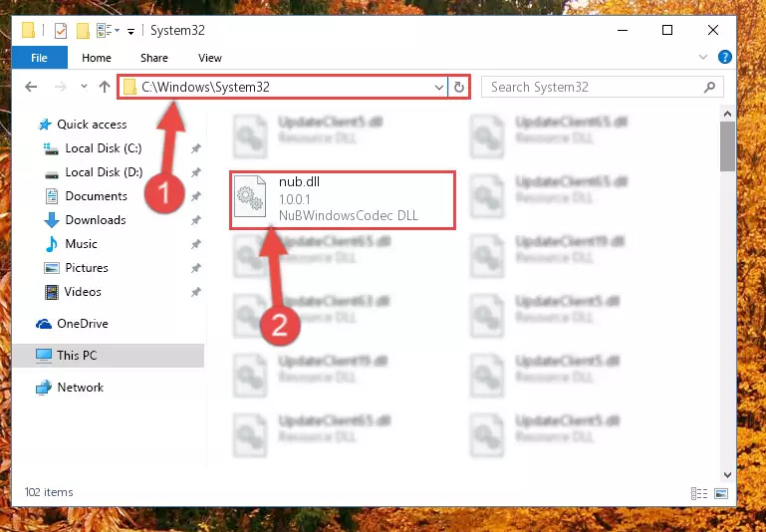Viewport: 766px width, 532px height.
Task: Click the search magnifier icon
Action: pyautogui.click(x=709, y=87)
